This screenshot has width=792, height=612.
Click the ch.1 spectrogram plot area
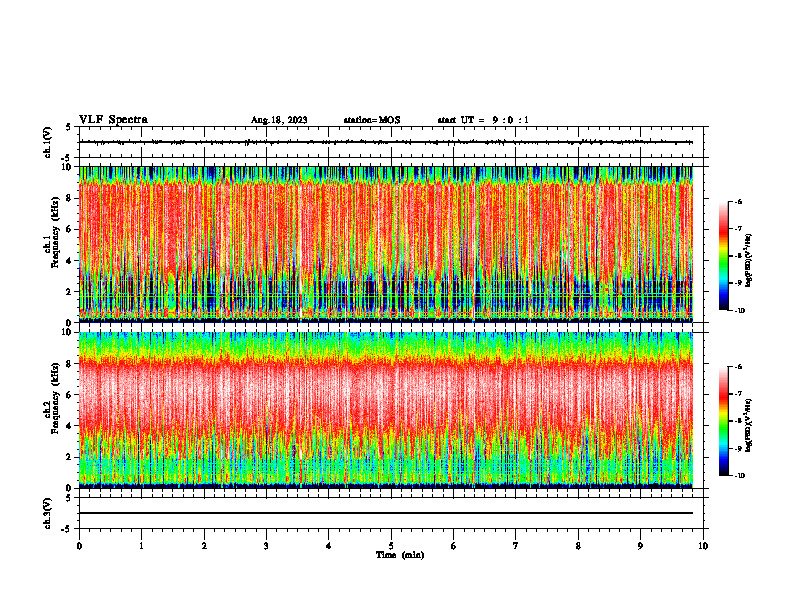tap(386, 244)
